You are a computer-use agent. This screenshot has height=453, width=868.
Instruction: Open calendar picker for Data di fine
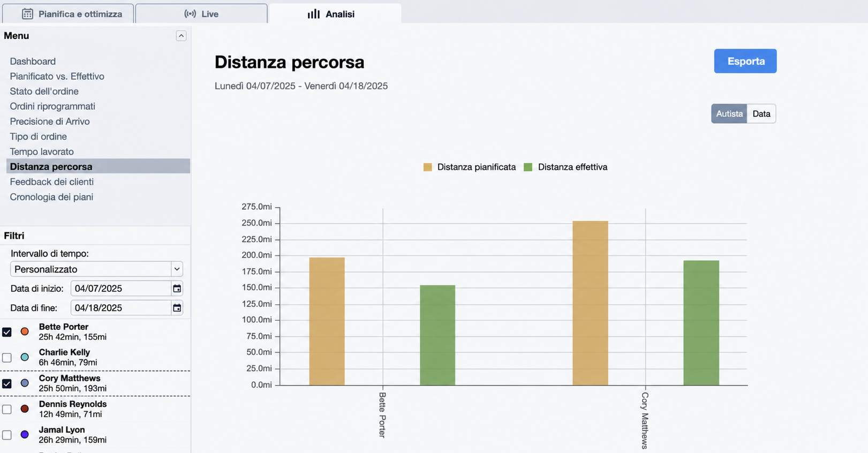point(177,308)
